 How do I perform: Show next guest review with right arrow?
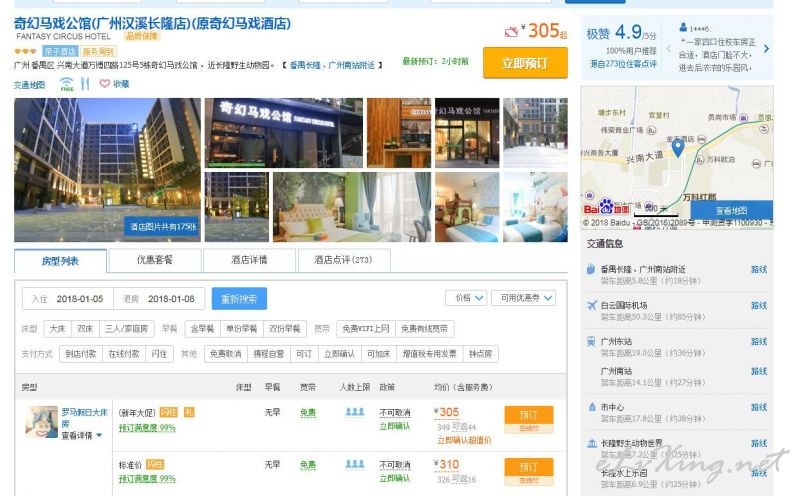766,48
